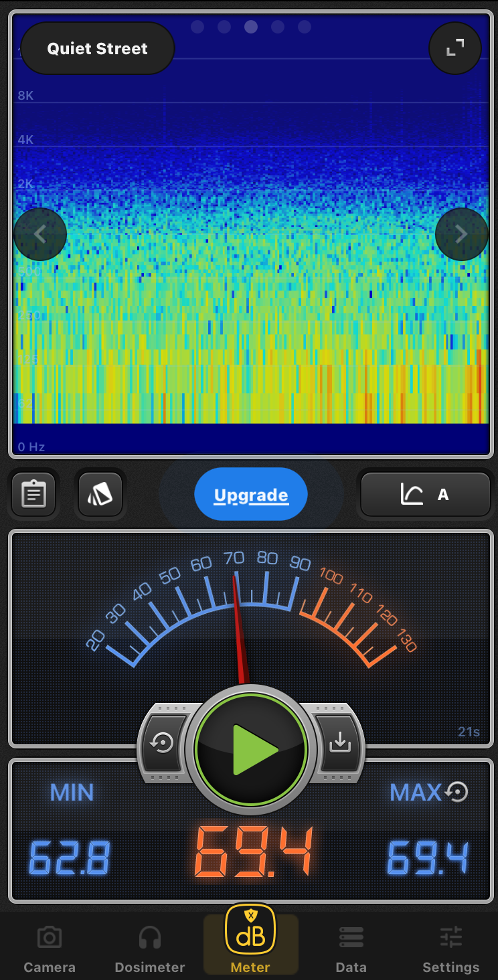Click the blue Upgrade button
Screen dimensions: 498x980
pyautogui.click(x=251, y=495)
